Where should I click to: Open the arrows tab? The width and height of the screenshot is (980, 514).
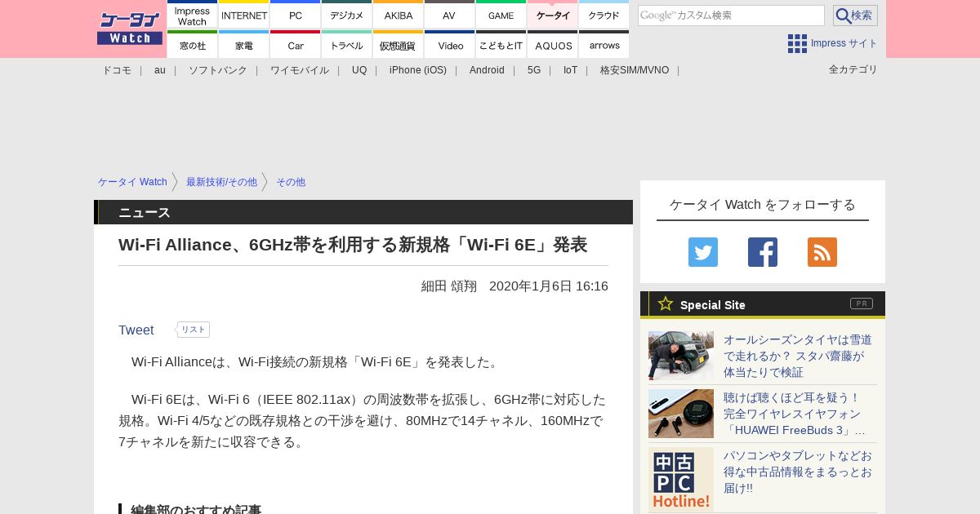click(x=604, y=45)
